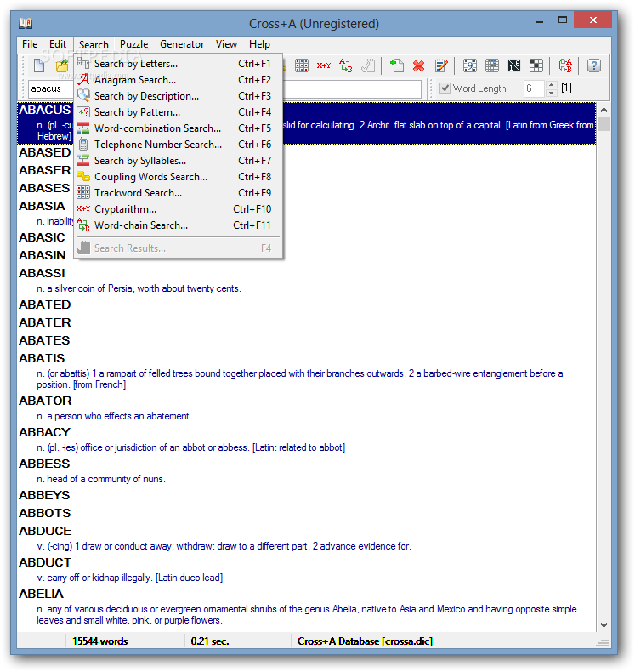Click the black 1/6 puzzle icon
635x672 pixels.
pos(514,65)
